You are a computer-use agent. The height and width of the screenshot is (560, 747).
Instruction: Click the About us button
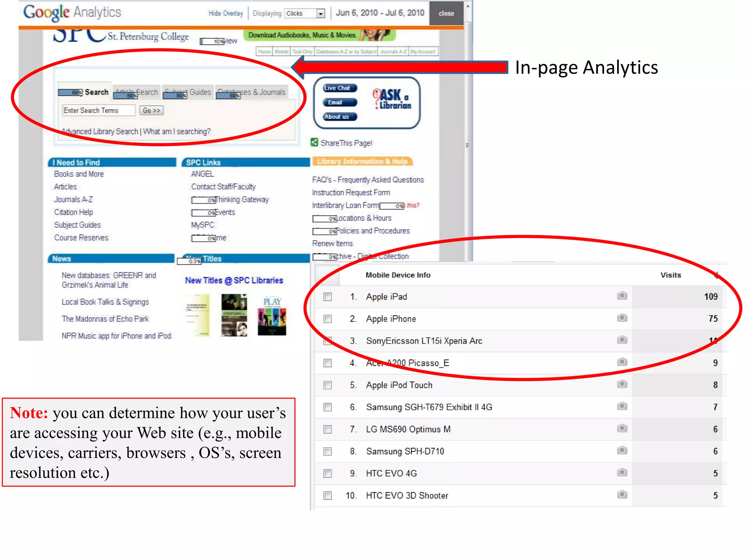coord(340,117)
